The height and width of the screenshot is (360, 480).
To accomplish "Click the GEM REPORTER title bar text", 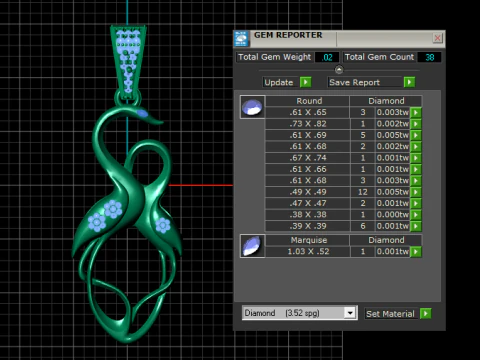I will click(x=288, y=35).
